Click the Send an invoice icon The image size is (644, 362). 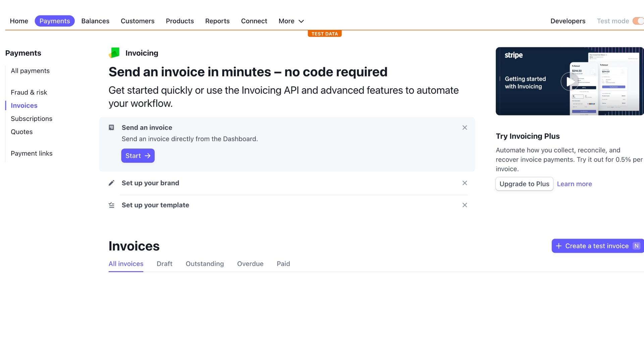point(111,127)
